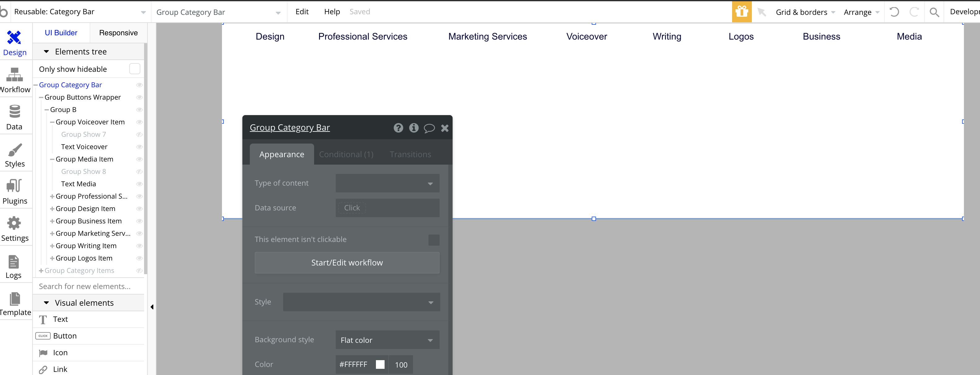Toggle This element isn't clickable checkbox
The width and height of the screenshot is (980, 375).
[434, 239]
